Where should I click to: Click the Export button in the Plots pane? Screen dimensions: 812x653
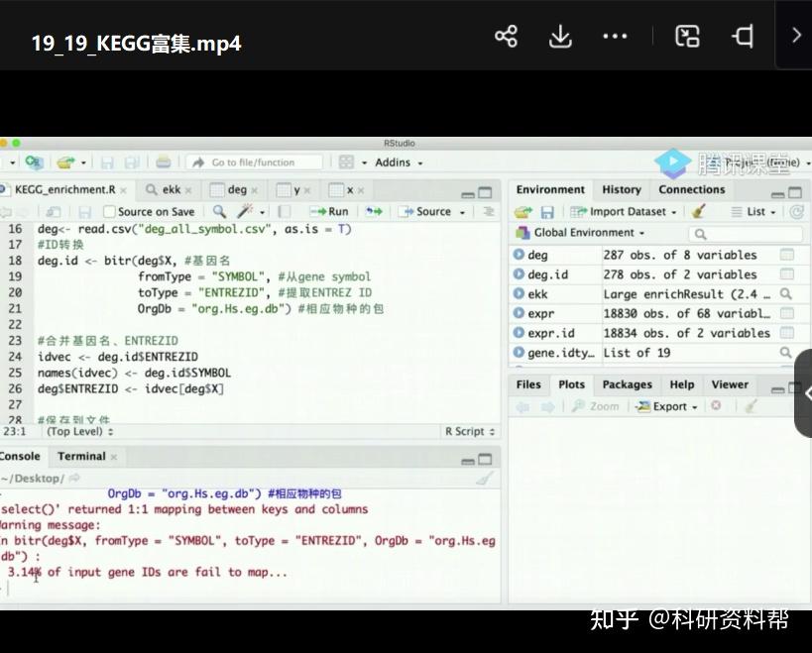coord(666,406)
